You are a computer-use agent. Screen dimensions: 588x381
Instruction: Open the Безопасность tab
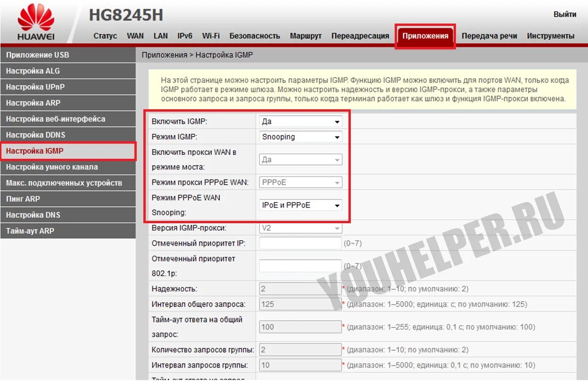[x=255, y=36]
